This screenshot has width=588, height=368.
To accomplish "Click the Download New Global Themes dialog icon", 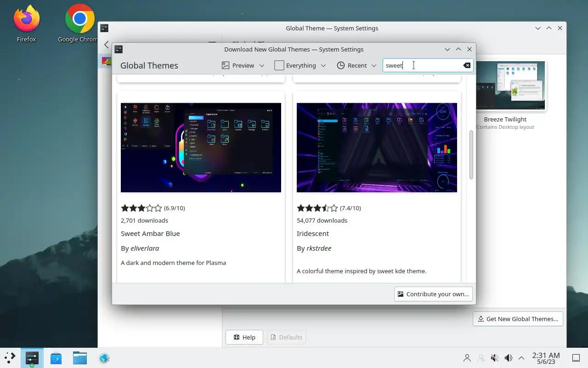I will tap(119, 49).
